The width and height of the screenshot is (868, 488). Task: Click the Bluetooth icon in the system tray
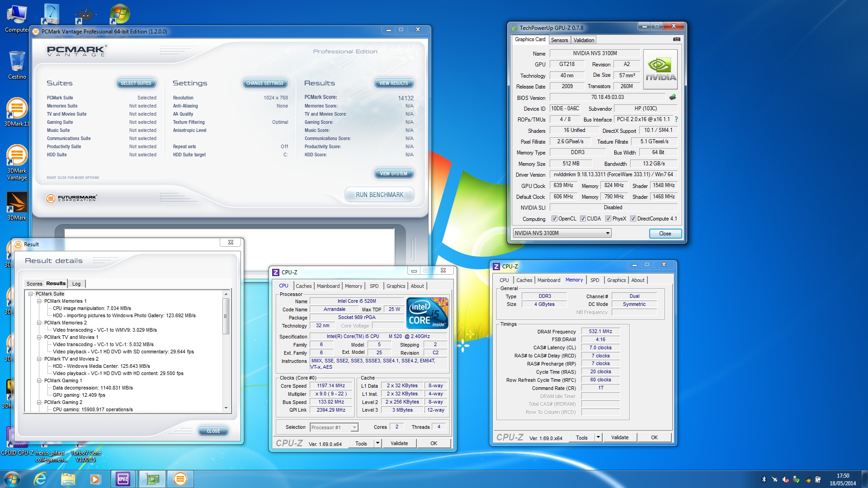click(x=764, y=479)
